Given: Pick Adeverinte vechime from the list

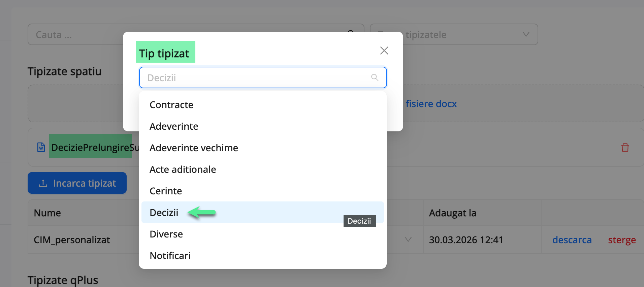Looking at the screenshot, I should point(194,148).
